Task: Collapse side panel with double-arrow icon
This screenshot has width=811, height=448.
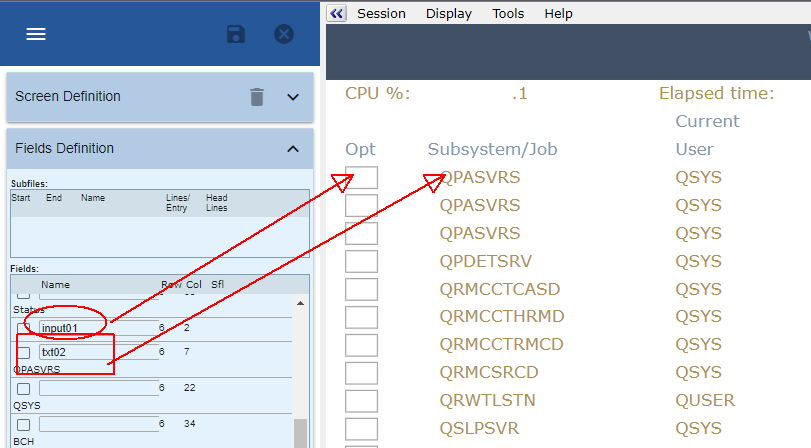Action: click(337, 13)
